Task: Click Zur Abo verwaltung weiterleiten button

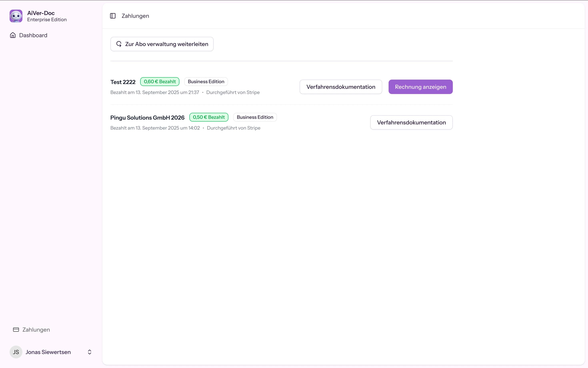Action: [162, 44]
